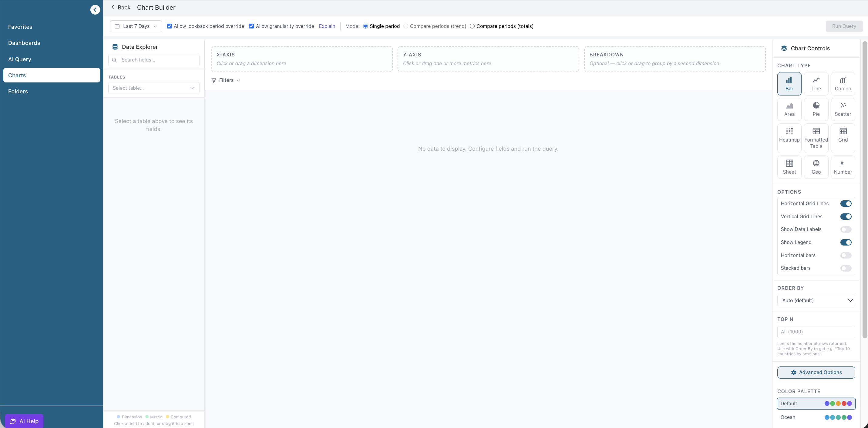Click the Y-AXIS drop zone
868x428 pixels.
click(488, 59)
